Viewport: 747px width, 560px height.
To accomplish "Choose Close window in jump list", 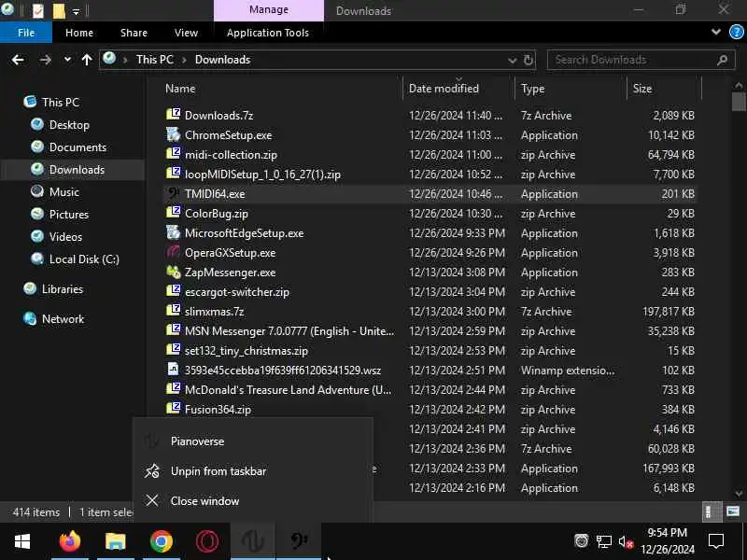I will point(252,501).
